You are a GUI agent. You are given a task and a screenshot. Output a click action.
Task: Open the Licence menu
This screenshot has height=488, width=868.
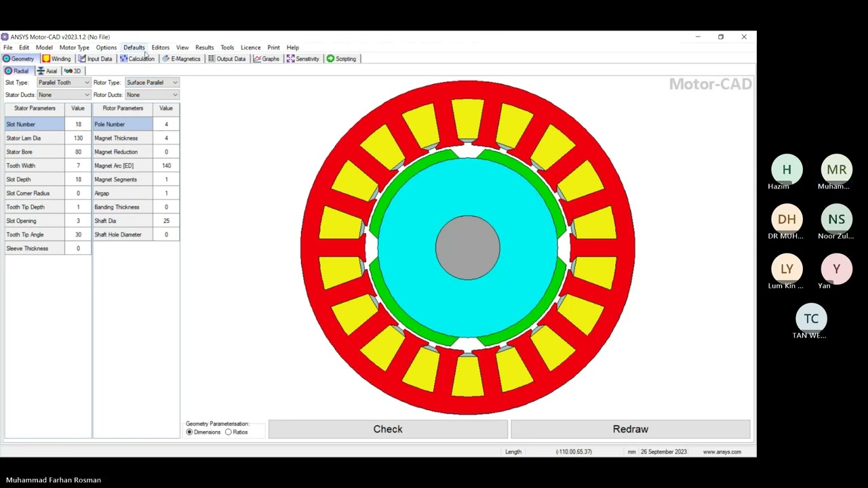tap(250, 47)
